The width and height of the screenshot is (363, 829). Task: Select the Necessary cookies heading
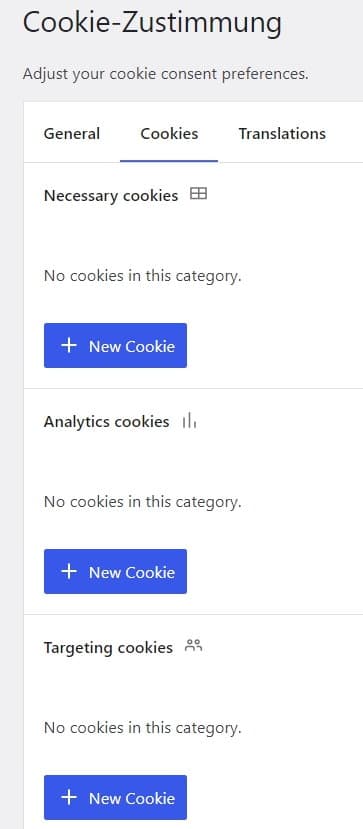[111, 196]
